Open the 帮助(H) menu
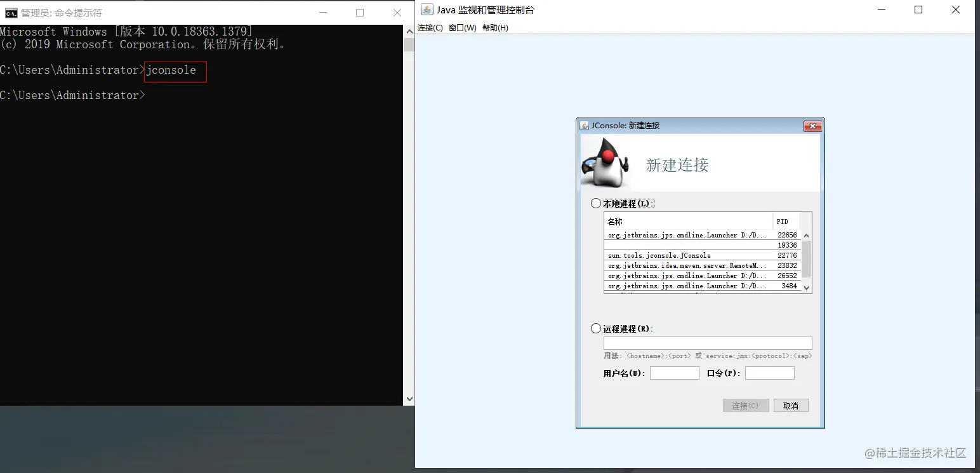 495,28
